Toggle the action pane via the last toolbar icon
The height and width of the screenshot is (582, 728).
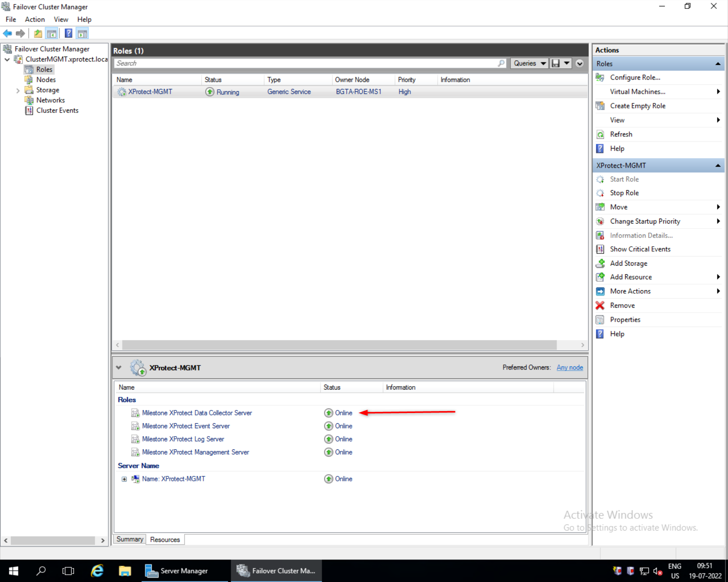(x=82, y=33)
